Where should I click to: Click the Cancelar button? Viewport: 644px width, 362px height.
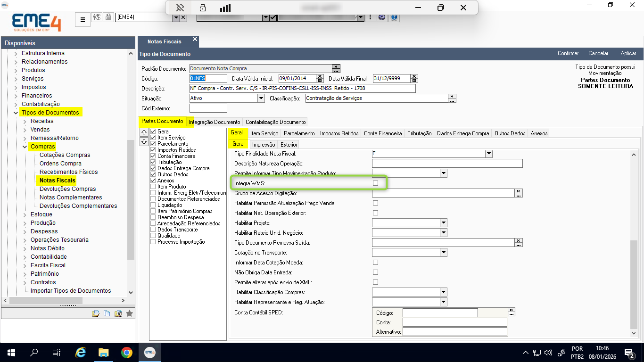click(x=598, y=53)
